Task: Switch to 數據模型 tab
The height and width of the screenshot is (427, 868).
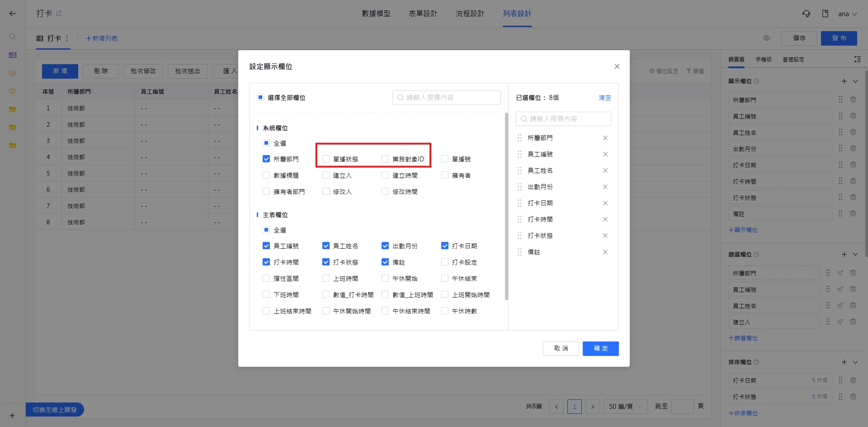Action: [x=376, y=14]
